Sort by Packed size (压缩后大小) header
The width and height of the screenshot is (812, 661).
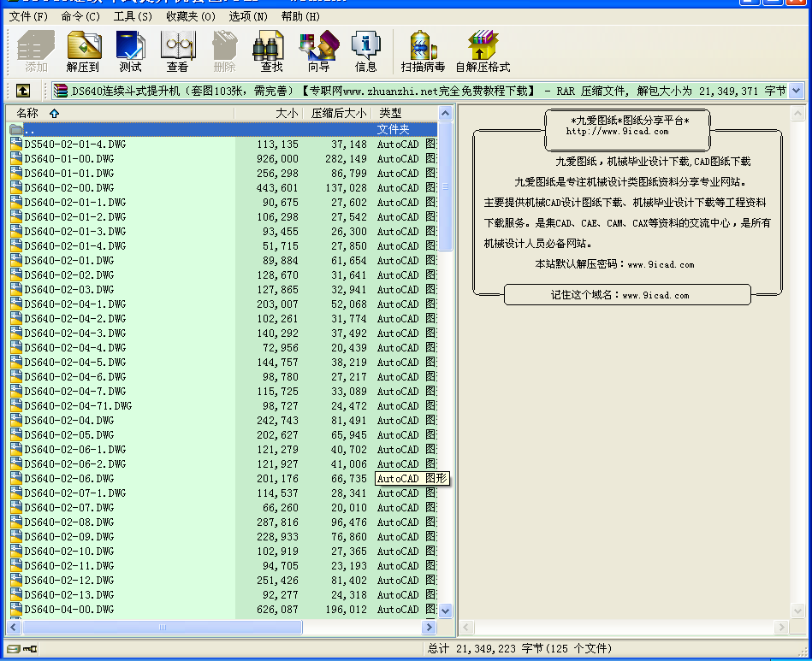(x=339, y=113)
